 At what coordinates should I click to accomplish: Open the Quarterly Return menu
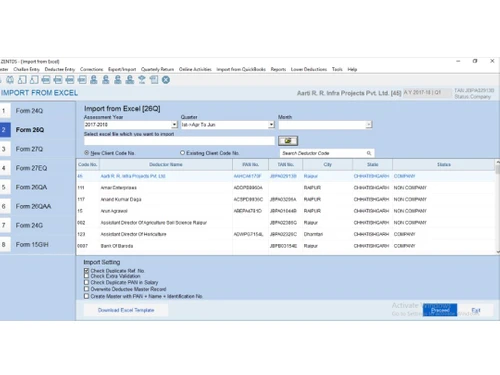tap(157, 69)
